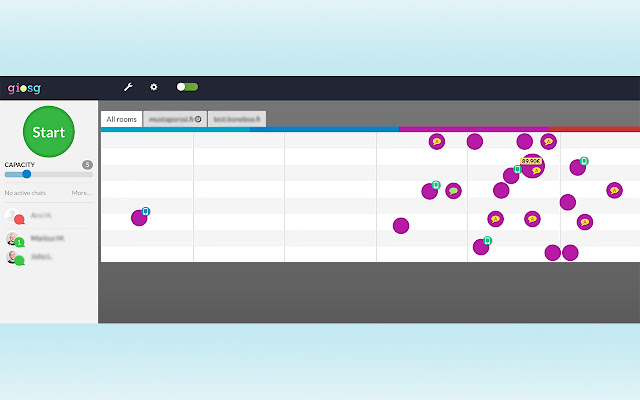The width and height of the screenshot is (640, 400).
Task: Toggle the green status switch in top bar
Action: point(187,87)
